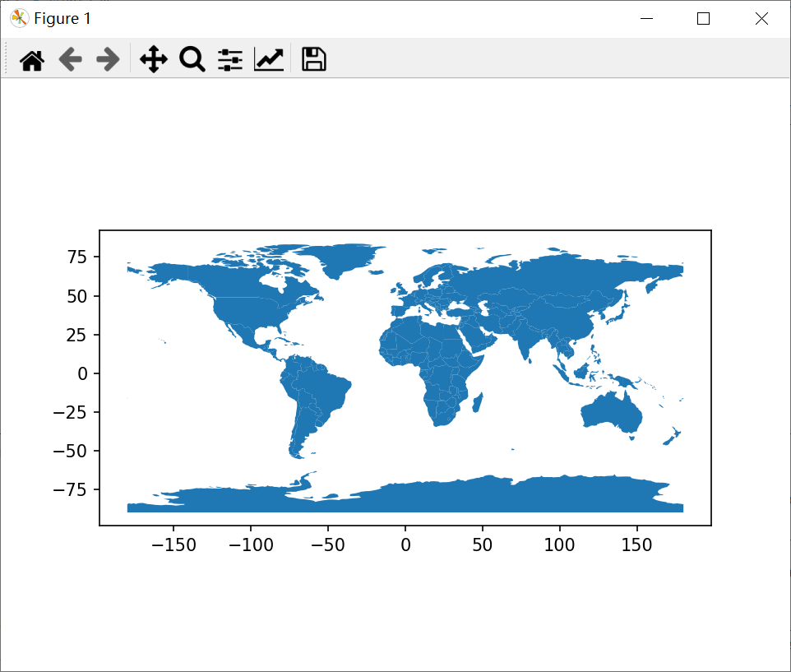
Task: Go back to previous view arrow
Action: [70, 60]
